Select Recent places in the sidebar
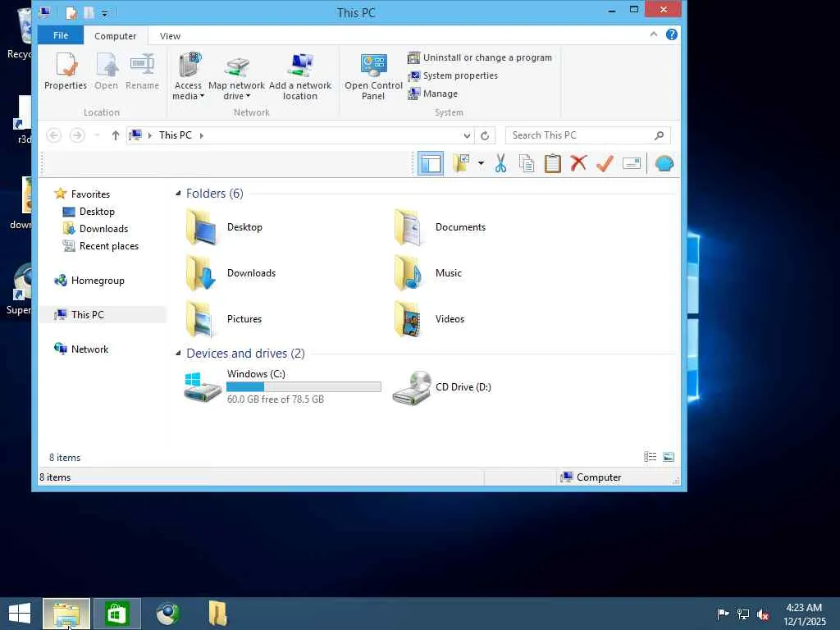 [101, 246]
